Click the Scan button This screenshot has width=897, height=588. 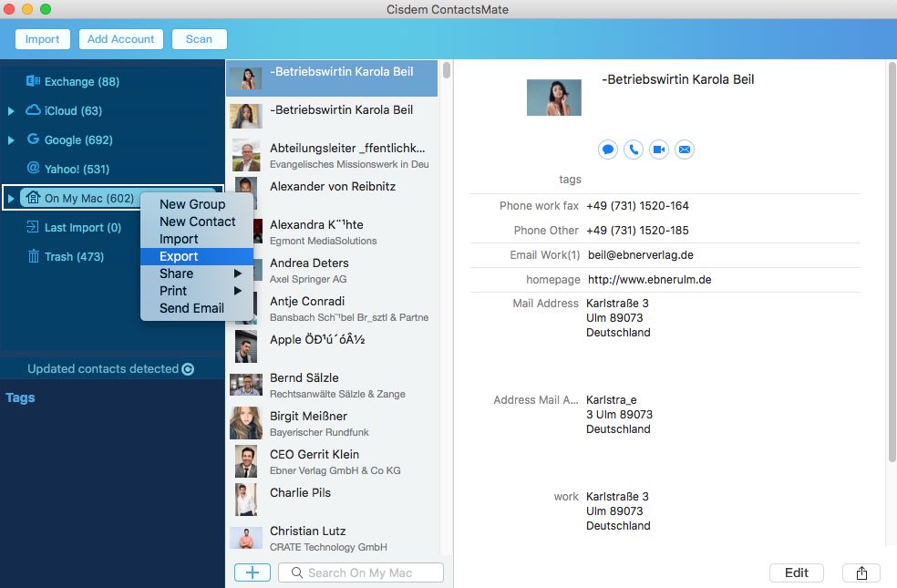pyautogui.click(x=199, y=39)
